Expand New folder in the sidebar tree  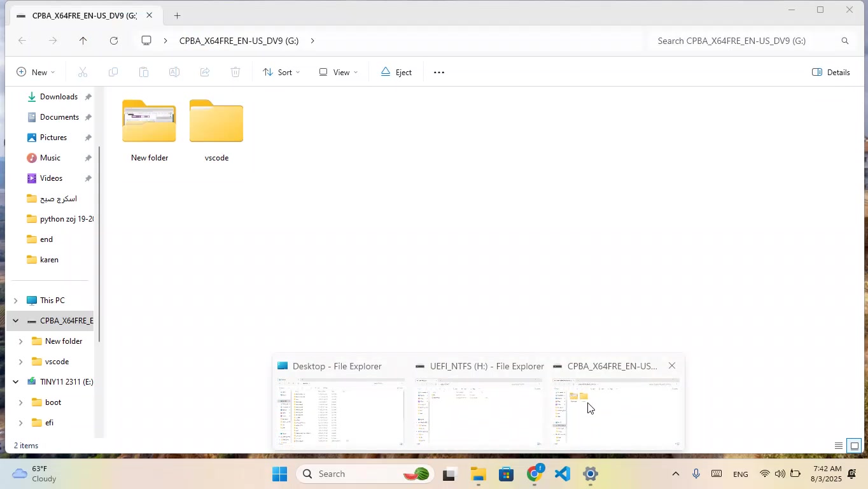(x=21, y=341)
